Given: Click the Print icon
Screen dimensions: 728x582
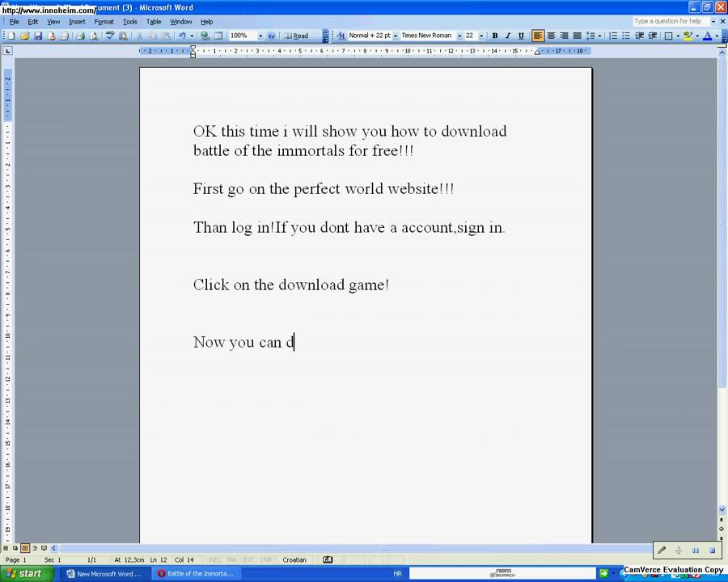Looking at the screenshot, I should [x=80, y=36].
